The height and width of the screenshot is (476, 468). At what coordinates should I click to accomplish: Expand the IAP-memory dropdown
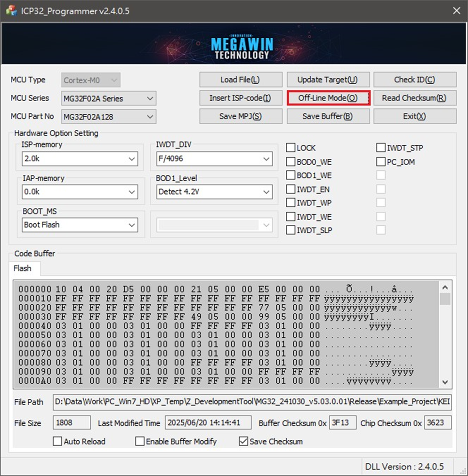pos(80,192)
